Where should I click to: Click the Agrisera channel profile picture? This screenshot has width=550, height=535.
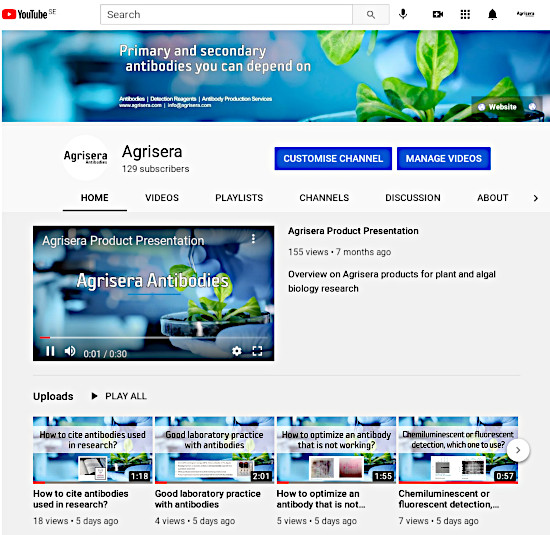[x=85, y=158]
